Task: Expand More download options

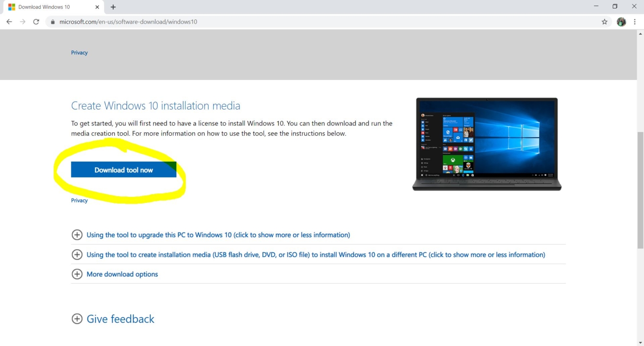Action: point(77,274)
